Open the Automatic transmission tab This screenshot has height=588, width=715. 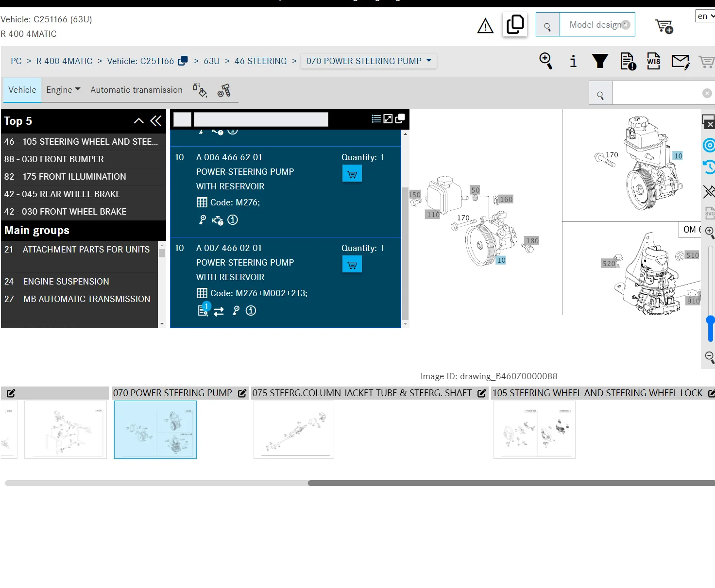pyautogui.click(x=136, y=90)
